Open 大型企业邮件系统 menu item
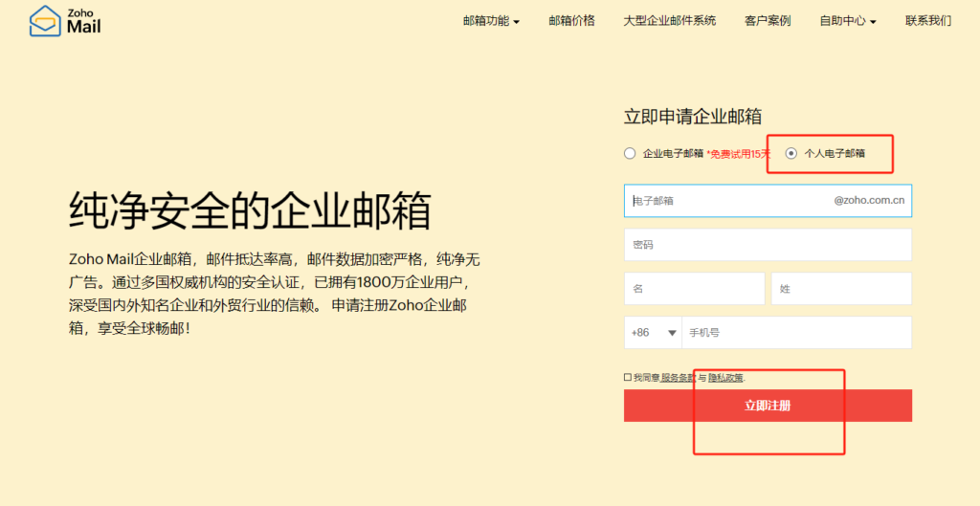The width and height of the screenshot is (980, 506). [x=669, y=21]
